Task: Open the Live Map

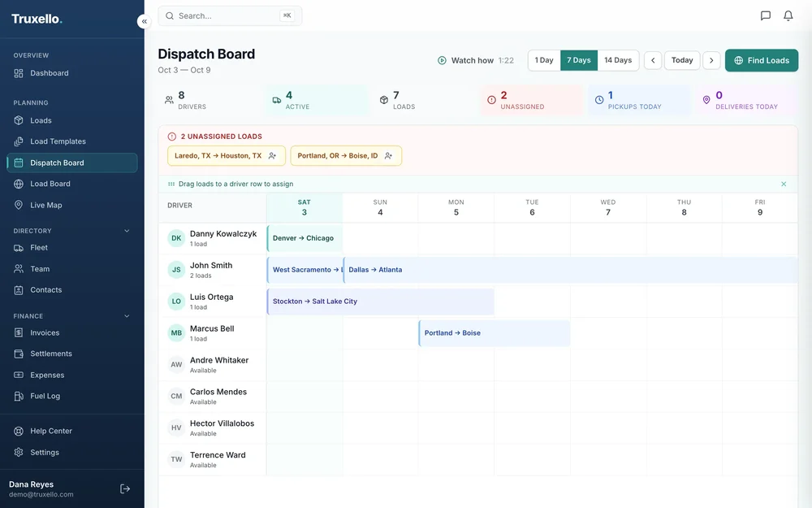Action: [72, 205]
